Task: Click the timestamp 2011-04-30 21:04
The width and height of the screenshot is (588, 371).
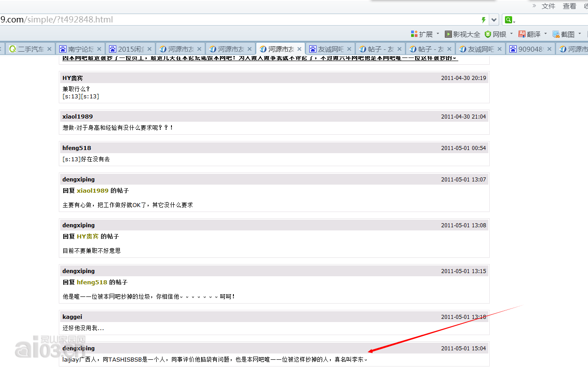Action: coord(464,116)
